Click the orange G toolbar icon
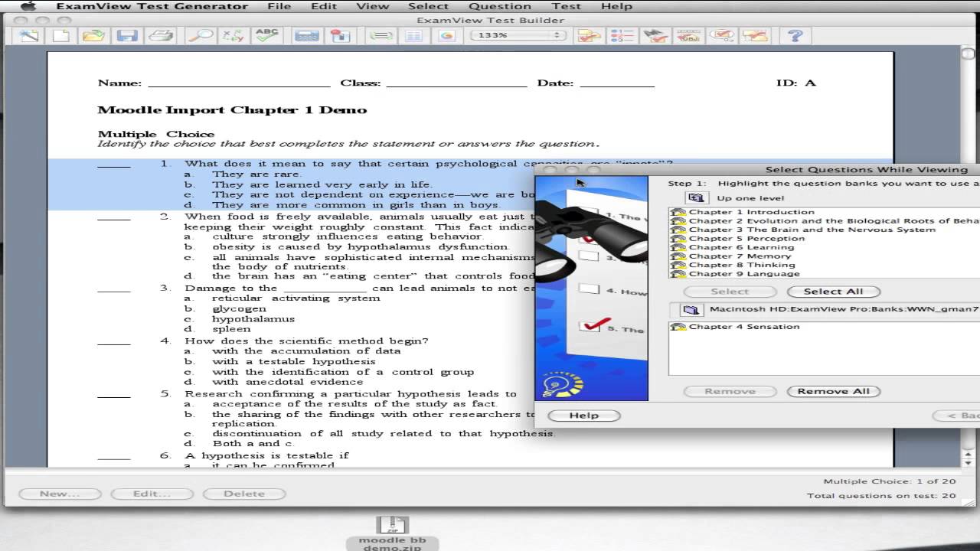Viewport: 980px width, 551px height. click(x=446, y=35)
